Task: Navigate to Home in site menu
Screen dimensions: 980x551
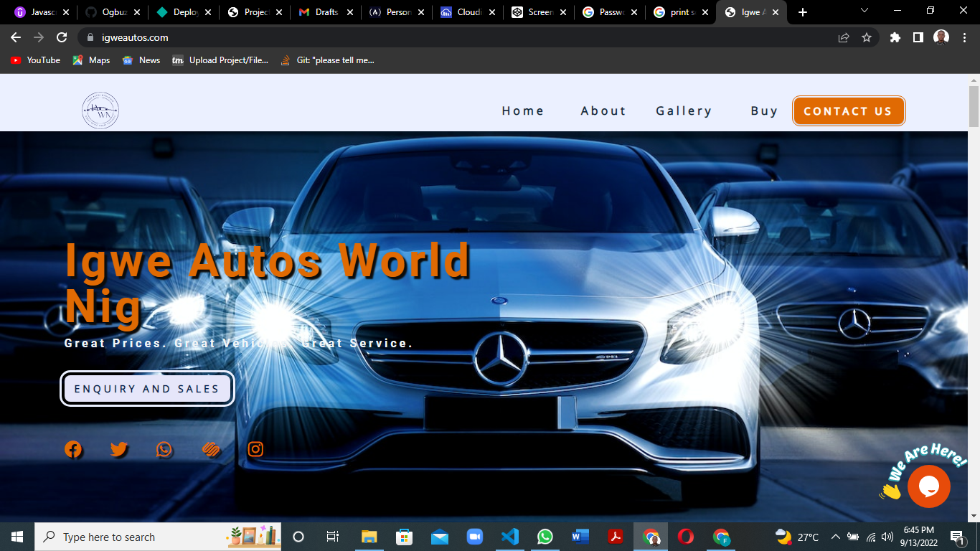Action: 523,110
